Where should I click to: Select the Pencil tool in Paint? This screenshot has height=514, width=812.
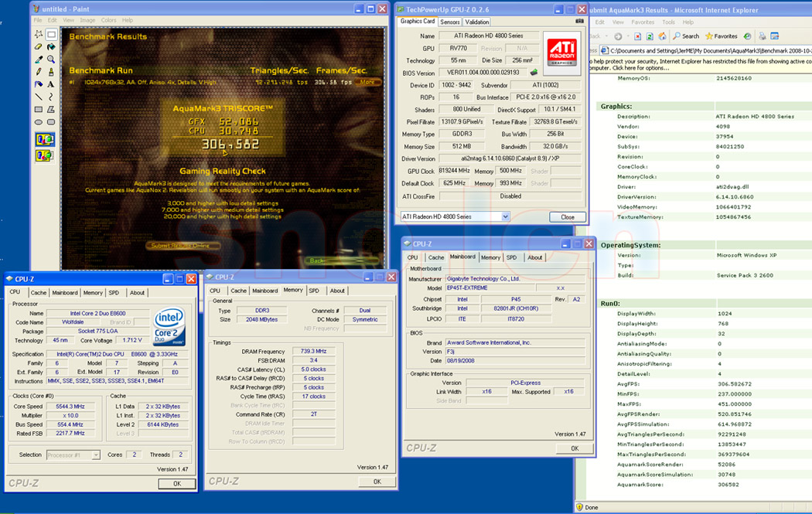pyautogui.click(x=39, y=71)
